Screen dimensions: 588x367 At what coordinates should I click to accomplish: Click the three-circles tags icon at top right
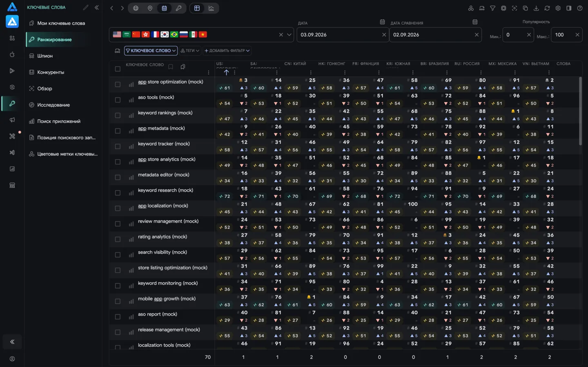(x=471, y=8)
